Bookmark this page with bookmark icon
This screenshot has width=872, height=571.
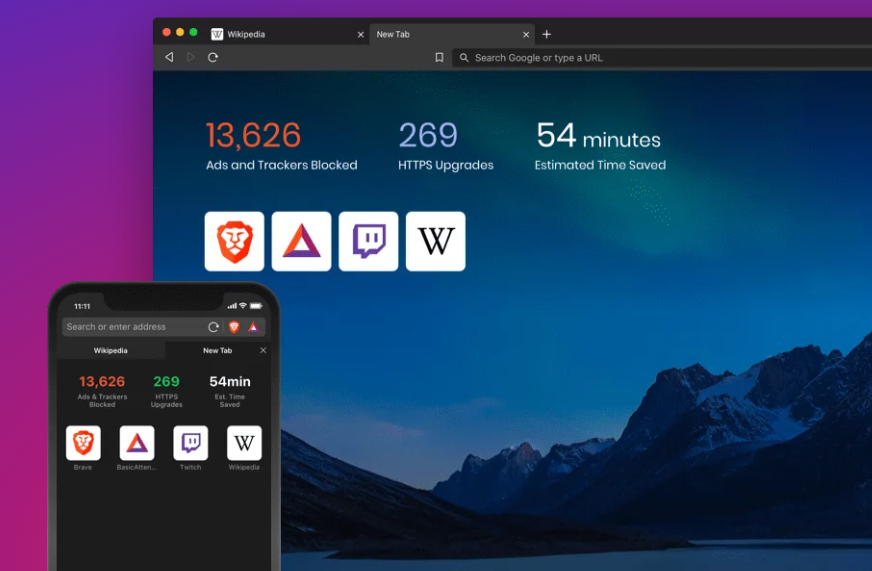click(439, 57)
